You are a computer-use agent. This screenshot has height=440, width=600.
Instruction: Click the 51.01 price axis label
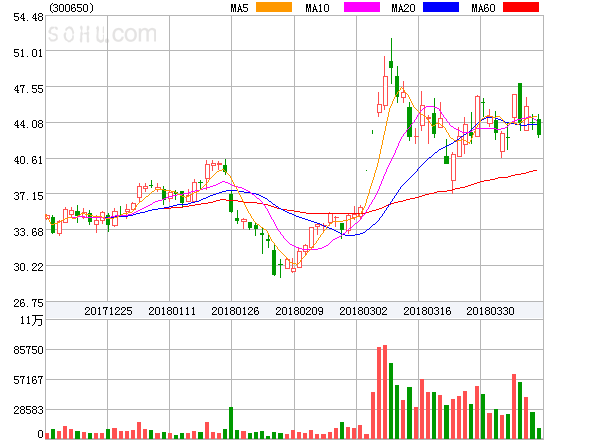click(x=28, y=53)
